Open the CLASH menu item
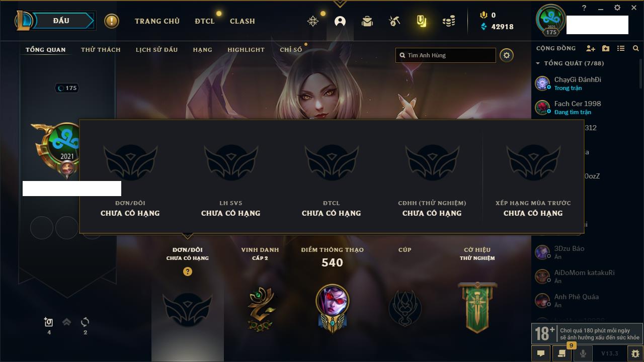Screen dimensions: 644x362 click(x=243, y=21)
